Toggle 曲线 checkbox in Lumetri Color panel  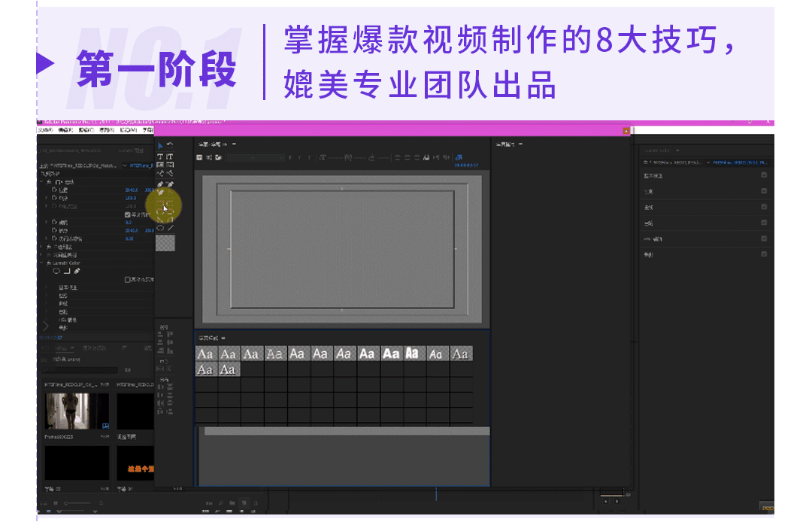[x=764, y=207]
